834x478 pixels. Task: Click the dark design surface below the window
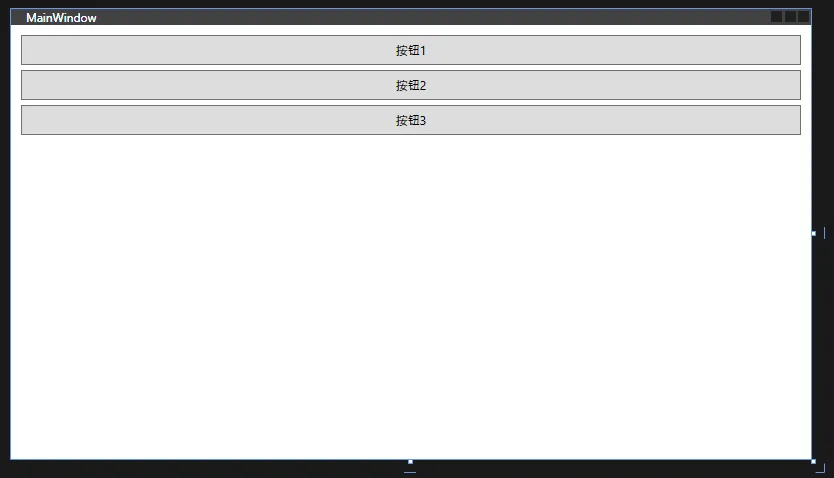(x=213, y=469)
